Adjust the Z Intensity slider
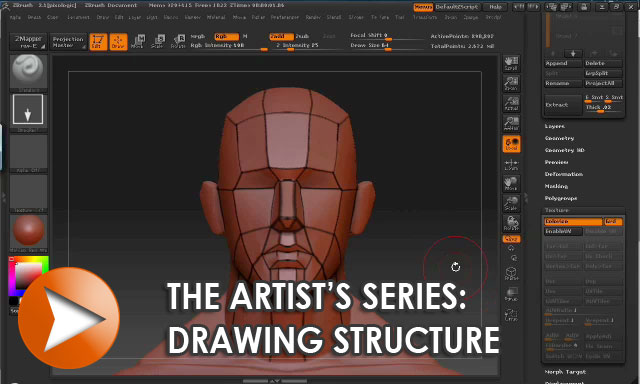Image resolution: width=640 pixels, height=384 pixels. 307,46
